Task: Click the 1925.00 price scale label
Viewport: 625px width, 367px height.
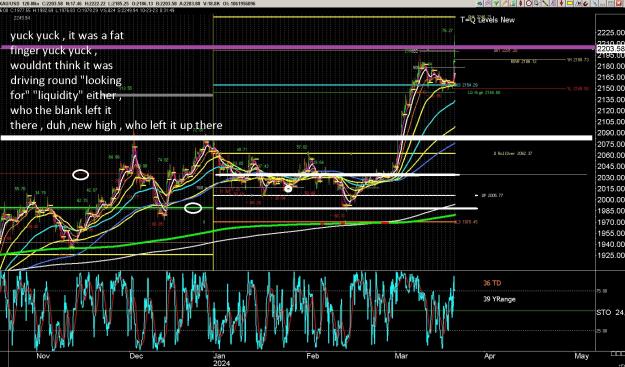Action: (610, 255)
